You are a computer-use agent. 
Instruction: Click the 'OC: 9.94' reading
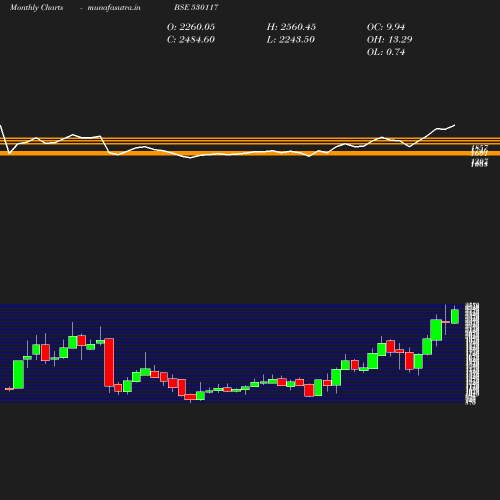[386, 27]
